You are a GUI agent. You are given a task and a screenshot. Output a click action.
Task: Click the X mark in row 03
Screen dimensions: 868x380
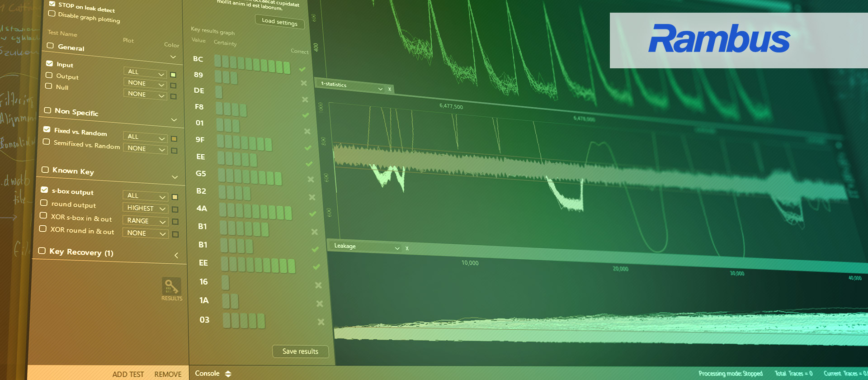point(321,322)
